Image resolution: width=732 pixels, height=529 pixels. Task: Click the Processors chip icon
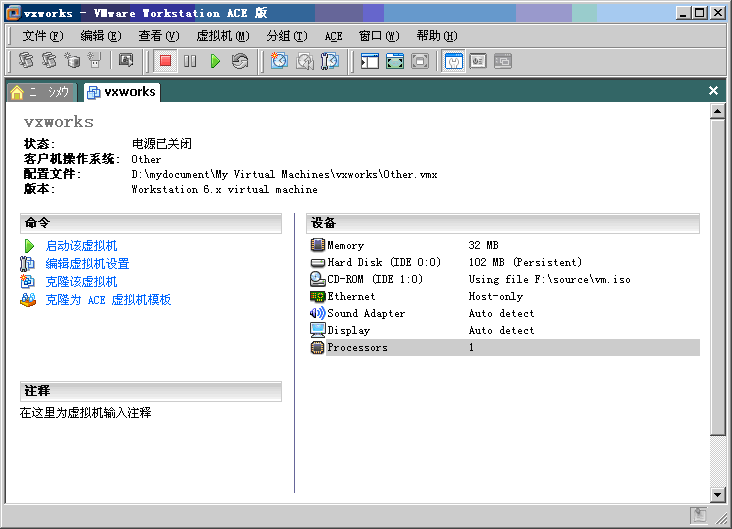tap(317, 347)
